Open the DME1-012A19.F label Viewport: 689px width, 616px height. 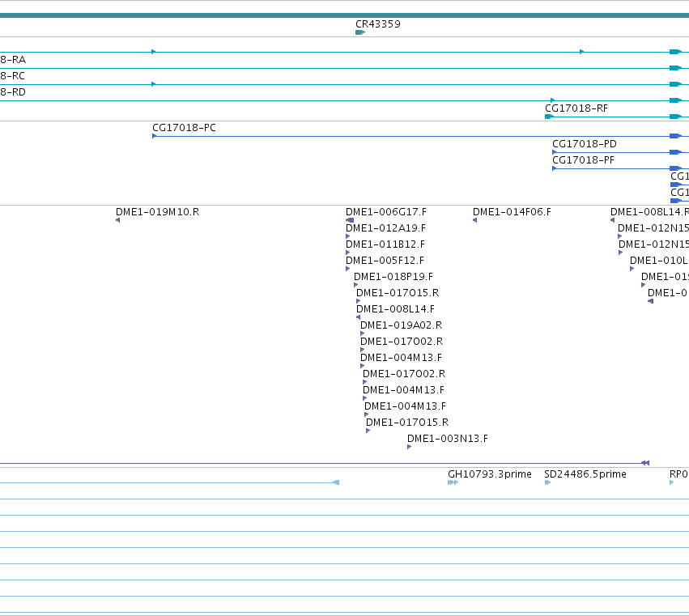[x=385, y=228]
